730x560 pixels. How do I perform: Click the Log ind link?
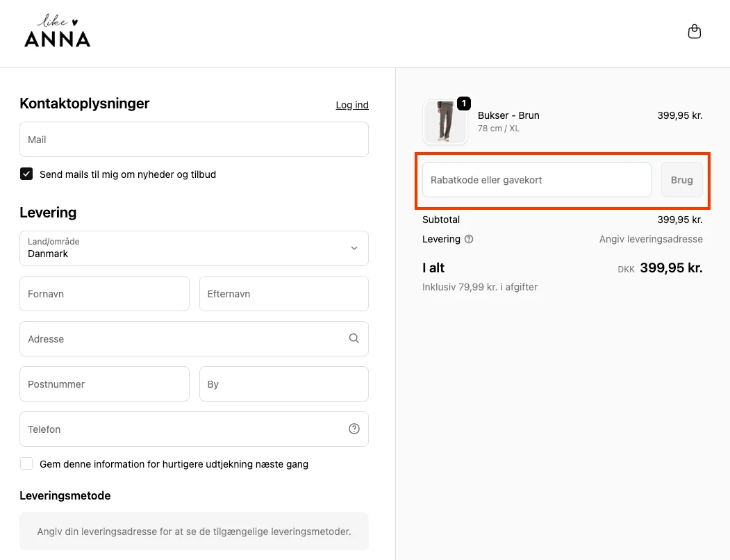point(352,105)
